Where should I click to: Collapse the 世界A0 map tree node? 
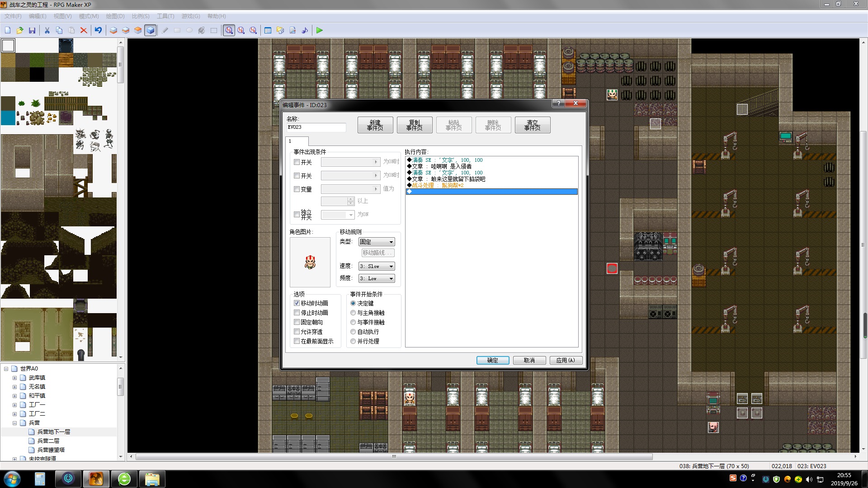coord(6,369)
